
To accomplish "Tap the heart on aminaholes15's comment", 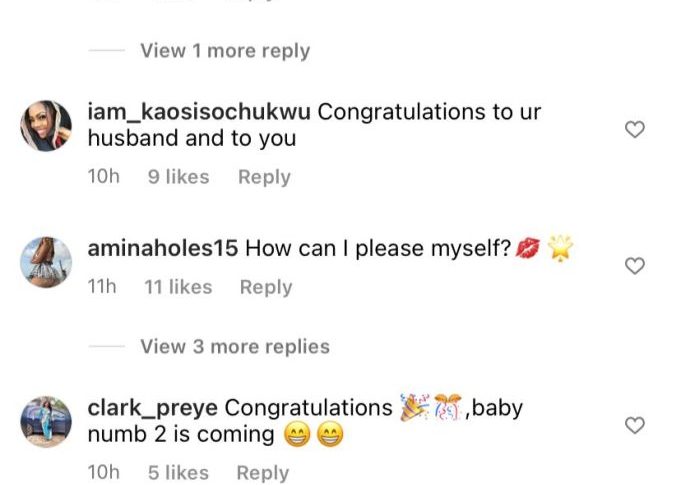I will tap(634, 266).
